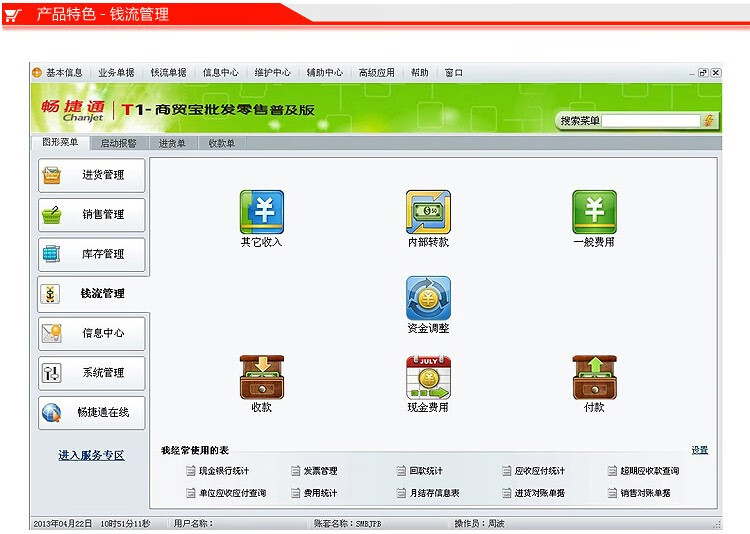
Task: Open the 帮助 menu
Action: (x=419, y=73)
